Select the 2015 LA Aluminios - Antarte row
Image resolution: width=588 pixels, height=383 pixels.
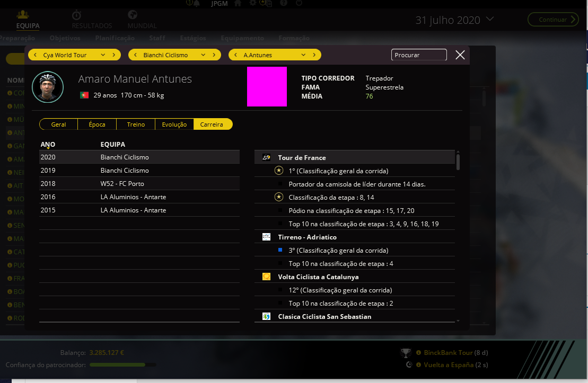pos(139,210)
